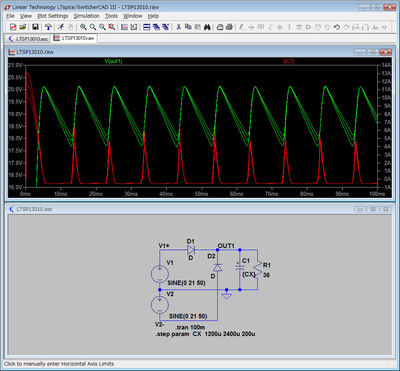Select the Ground symbol tool
The height and width of the screenshot is (371, 400).
click(251, 27)
